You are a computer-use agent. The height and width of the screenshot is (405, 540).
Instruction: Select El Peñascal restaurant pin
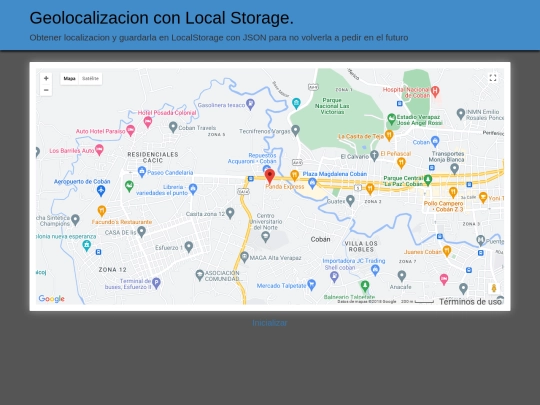click(x=401, y=163)
